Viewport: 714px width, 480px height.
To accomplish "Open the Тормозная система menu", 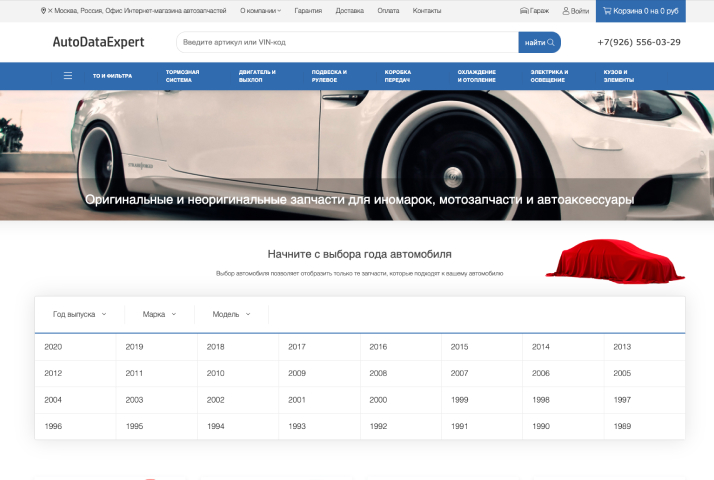I will [182, 76].
